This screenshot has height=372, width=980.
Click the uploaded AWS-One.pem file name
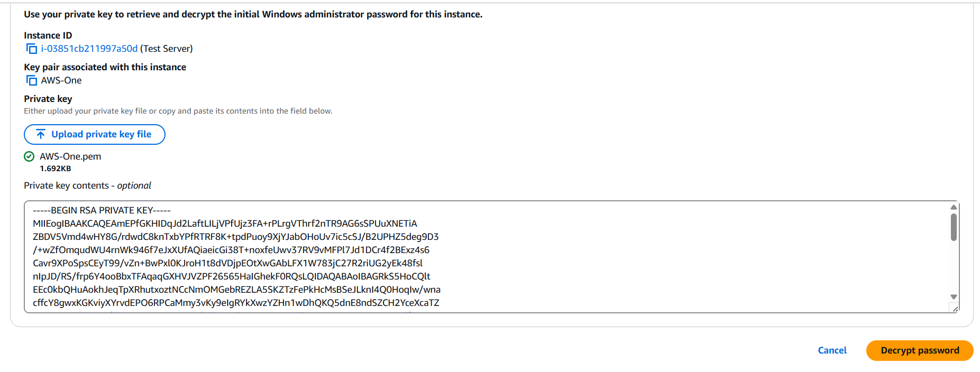pyautogui.click(x=70, y=156)
